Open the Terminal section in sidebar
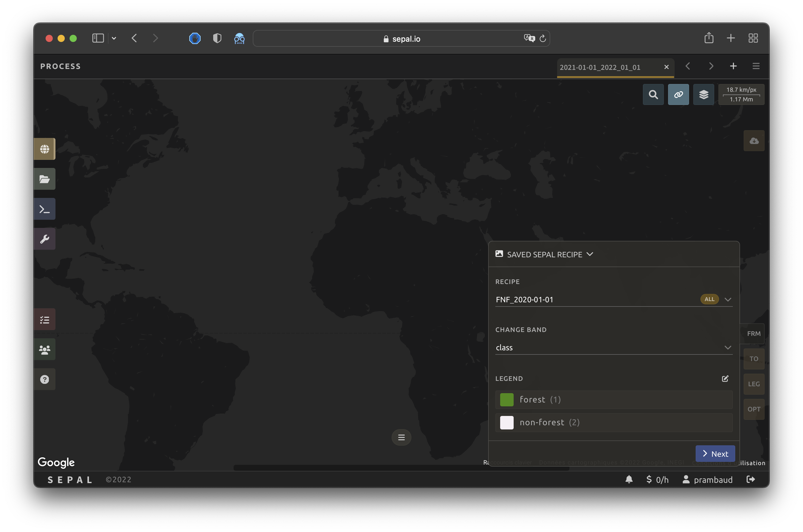The width and height of the screenshot is (803, 532). click(44, 209)
